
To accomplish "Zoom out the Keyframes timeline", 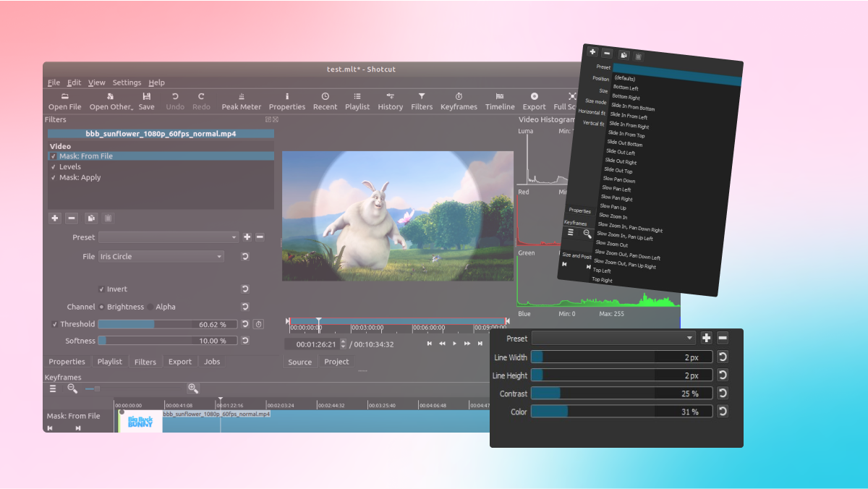I will click(72, 388).
